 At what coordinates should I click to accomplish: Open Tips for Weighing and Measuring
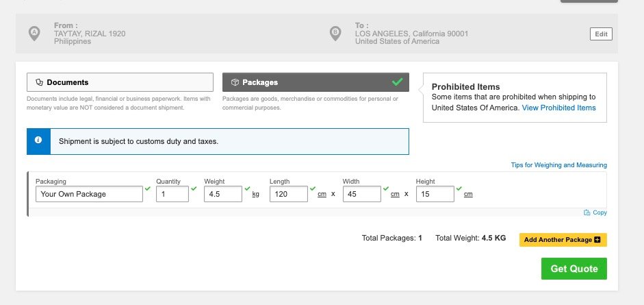click(558, 164)
